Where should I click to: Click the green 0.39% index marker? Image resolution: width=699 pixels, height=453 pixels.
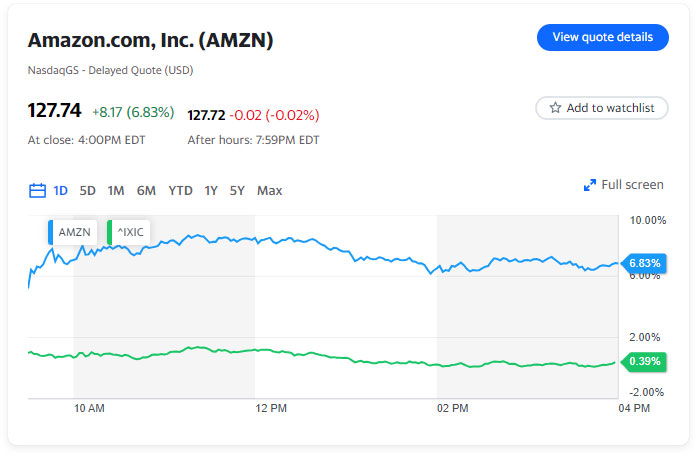pos(643,361)
